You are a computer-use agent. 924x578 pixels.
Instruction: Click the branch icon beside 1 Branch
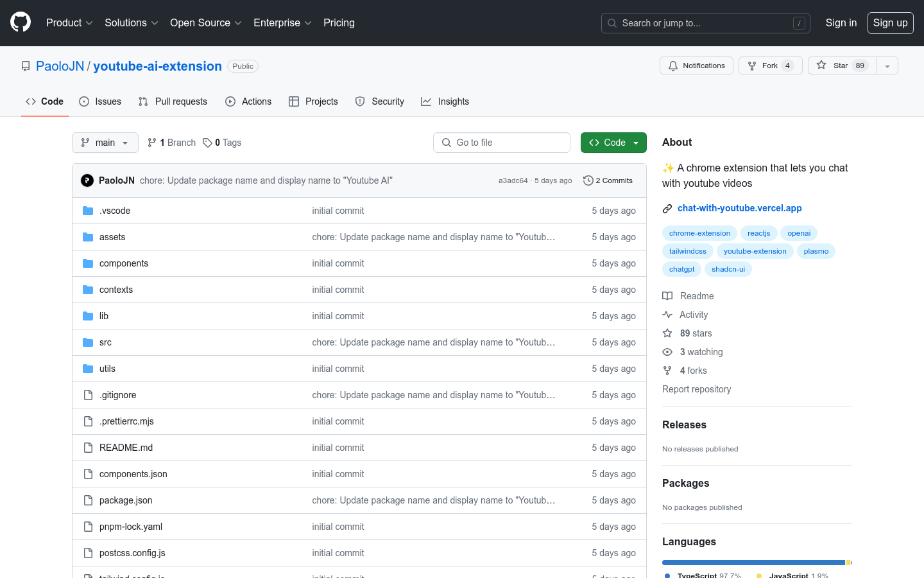click(152, 143)
